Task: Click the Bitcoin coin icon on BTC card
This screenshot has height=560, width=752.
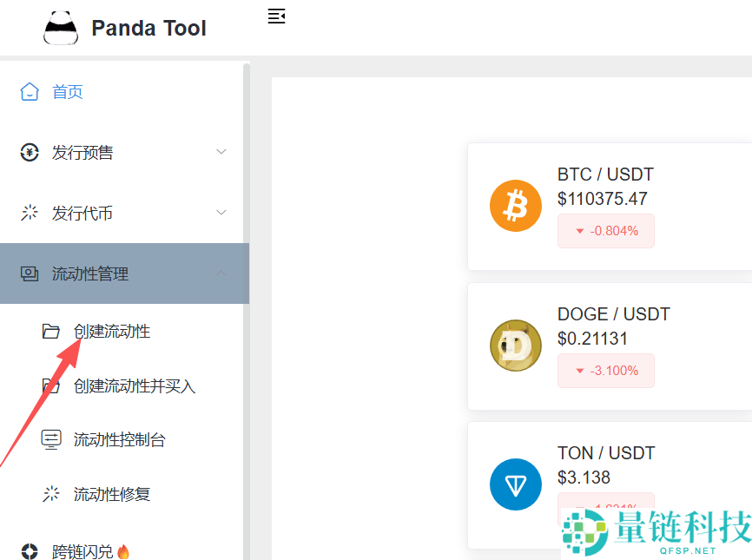Action: [x=516, y=207]
